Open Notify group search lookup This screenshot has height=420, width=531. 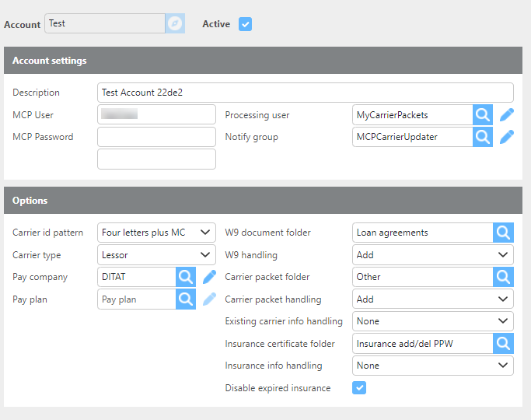tap(483, 137)
